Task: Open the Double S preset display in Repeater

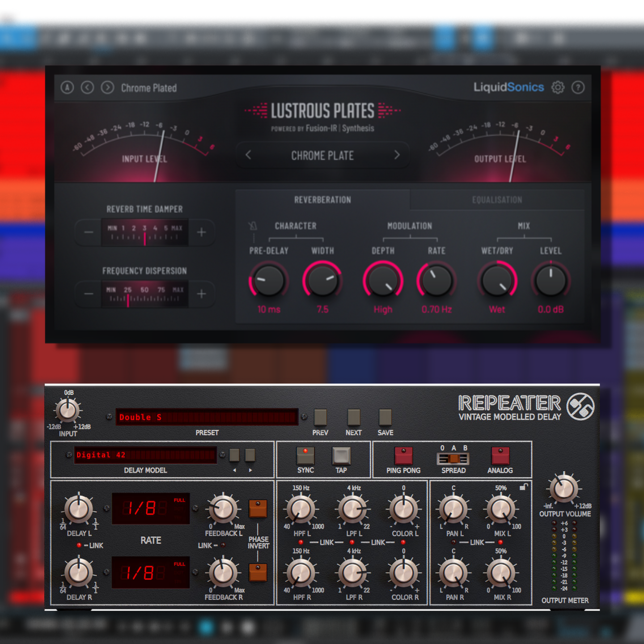Action: pos(207,417)
